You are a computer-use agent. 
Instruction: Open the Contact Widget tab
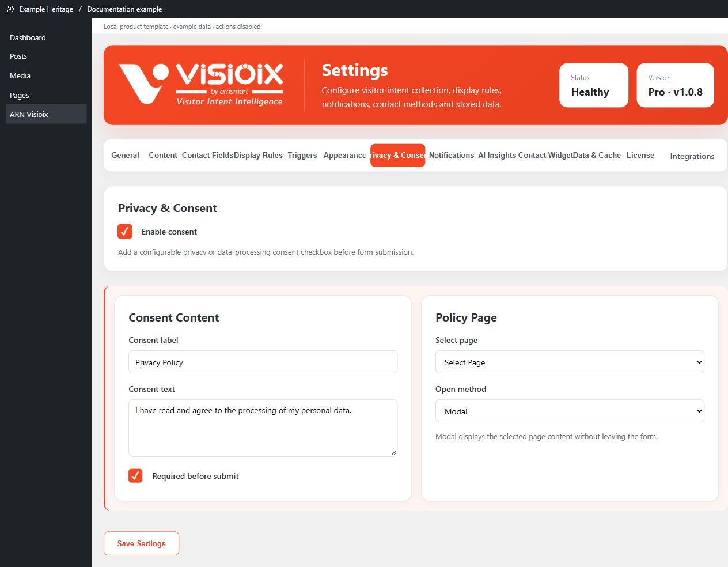pos(545,156)
